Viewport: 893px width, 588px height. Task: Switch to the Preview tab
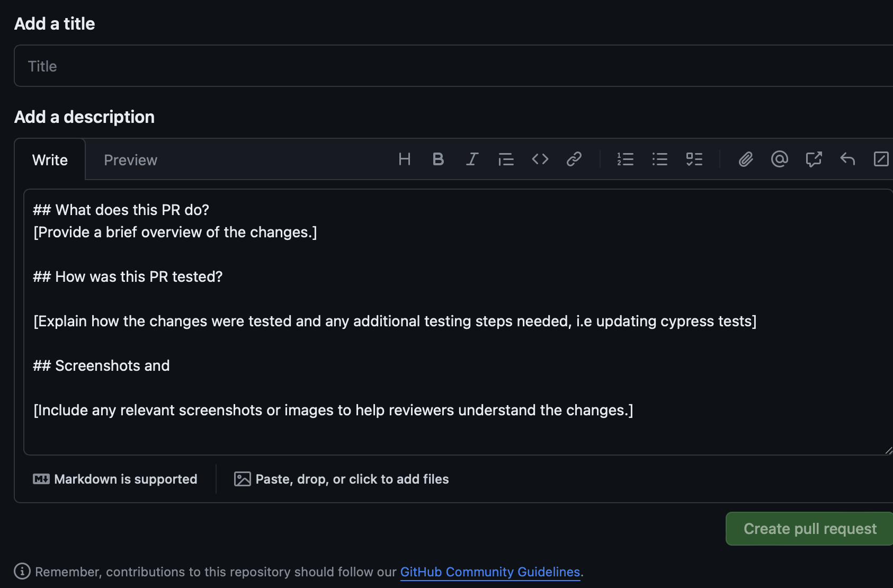[x=130, y=160]
